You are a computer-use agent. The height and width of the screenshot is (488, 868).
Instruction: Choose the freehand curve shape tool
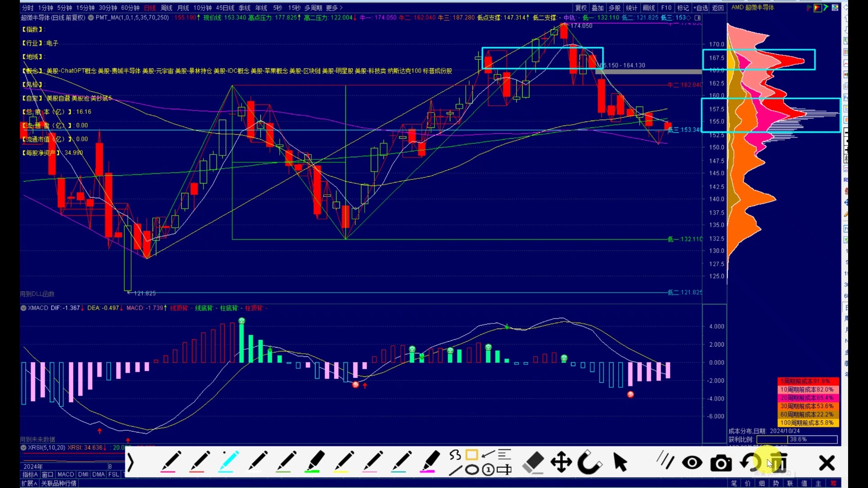[x=455, y=455]
